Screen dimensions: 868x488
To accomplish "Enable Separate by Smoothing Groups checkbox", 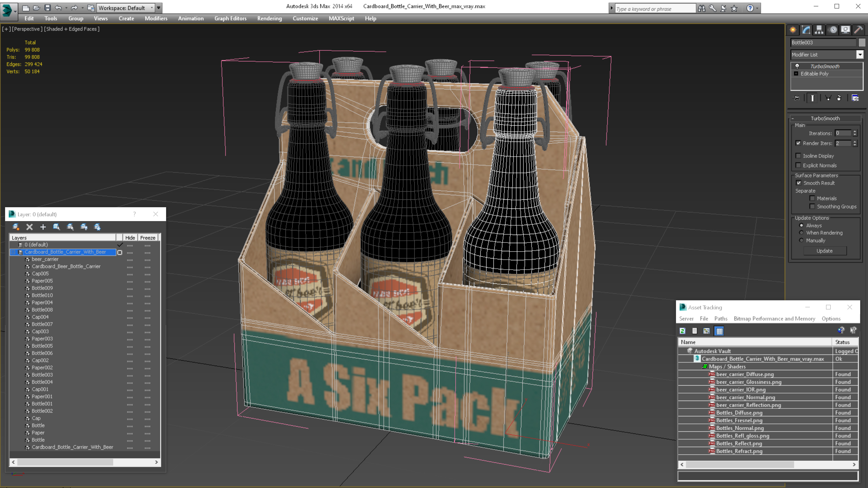I will 813,206.
